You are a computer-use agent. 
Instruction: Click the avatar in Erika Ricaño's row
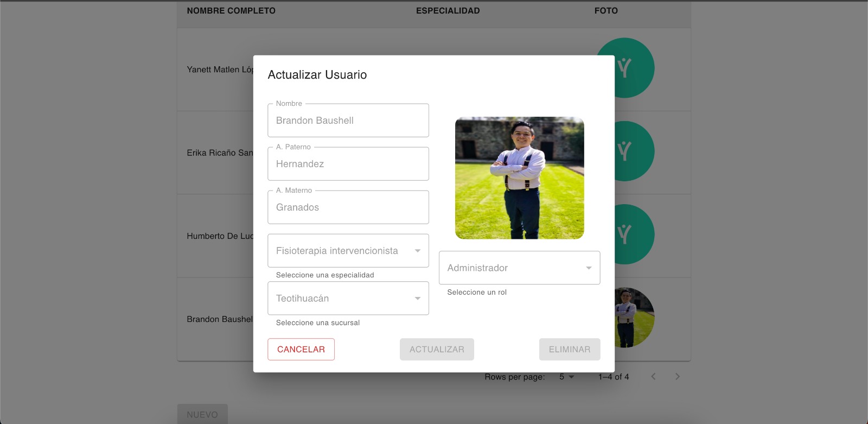click(634, 151)
